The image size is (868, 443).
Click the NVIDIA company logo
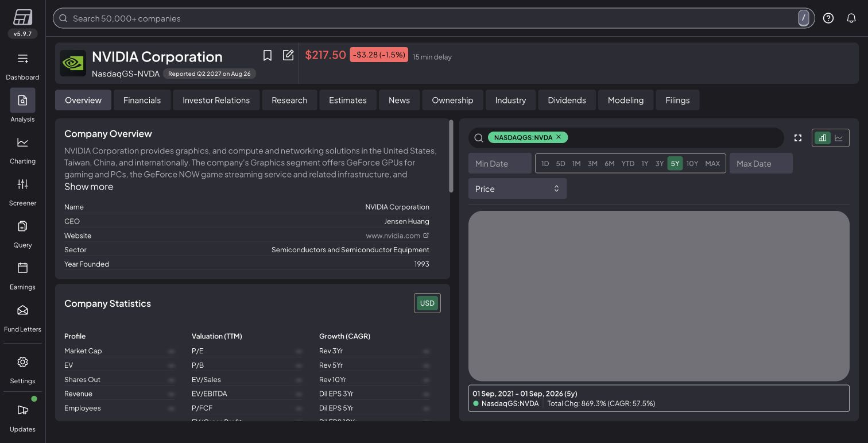[73, 63]
